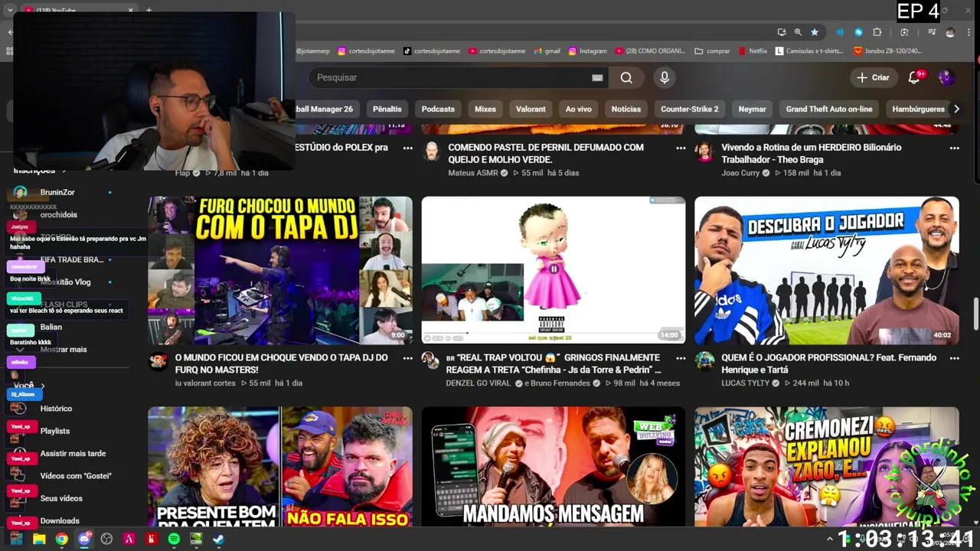The image size is (980, 551).
Task: Click progress bar of baby doll video preview
Action: tap(553, 333)
